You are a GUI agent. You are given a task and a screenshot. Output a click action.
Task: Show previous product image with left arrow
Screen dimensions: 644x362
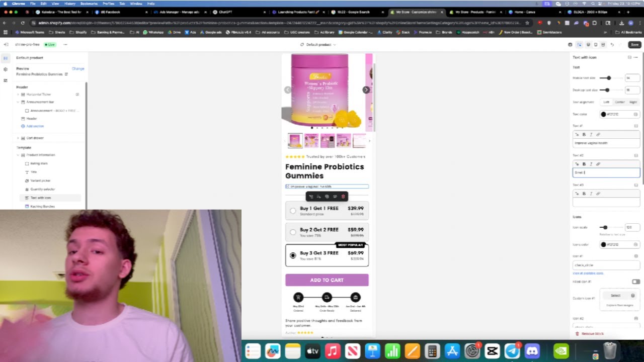pyautogui.click(x=288, y=90)
